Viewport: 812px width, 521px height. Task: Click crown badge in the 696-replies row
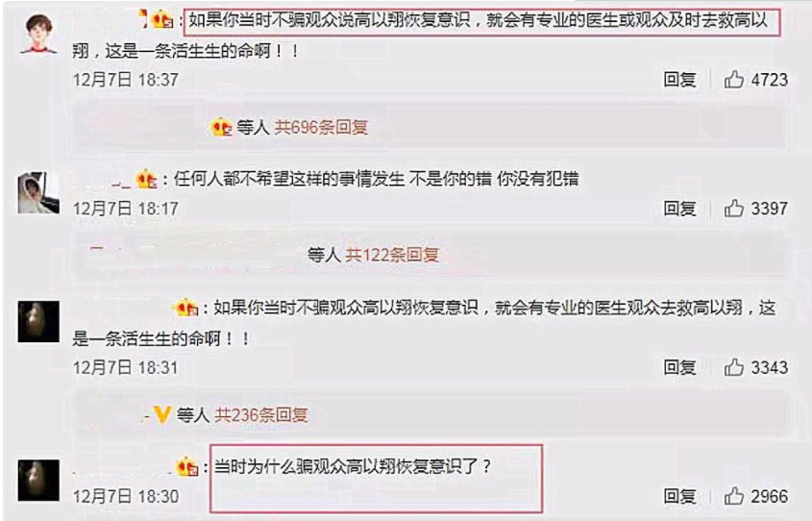[222, 128]
